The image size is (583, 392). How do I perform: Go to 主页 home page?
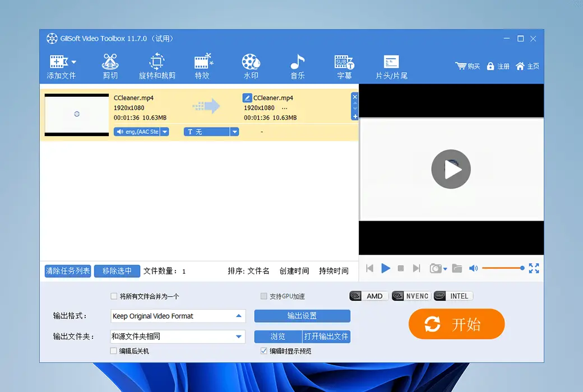coord(528,66)
